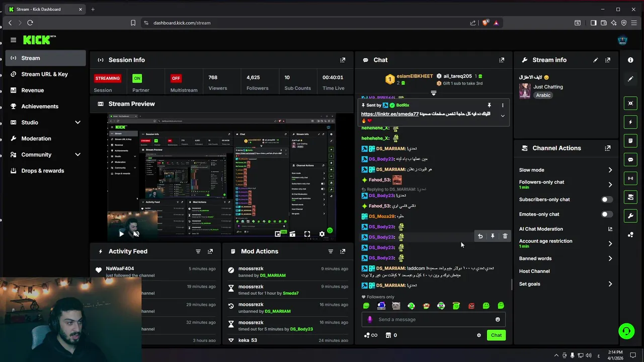Open Mod Actions filter icon
Viewport: 644px width, 362px height.
coord(331,251)
